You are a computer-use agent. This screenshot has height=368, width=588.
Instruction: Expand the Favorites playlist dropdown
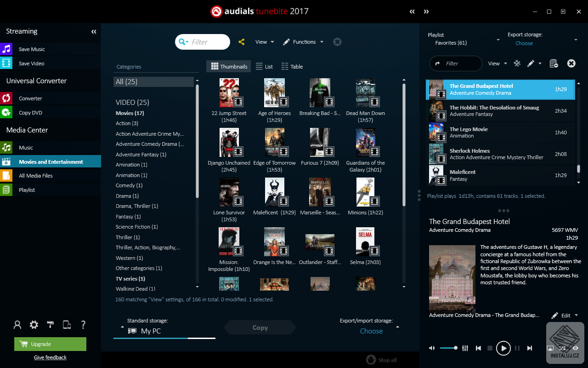point(498,40)
